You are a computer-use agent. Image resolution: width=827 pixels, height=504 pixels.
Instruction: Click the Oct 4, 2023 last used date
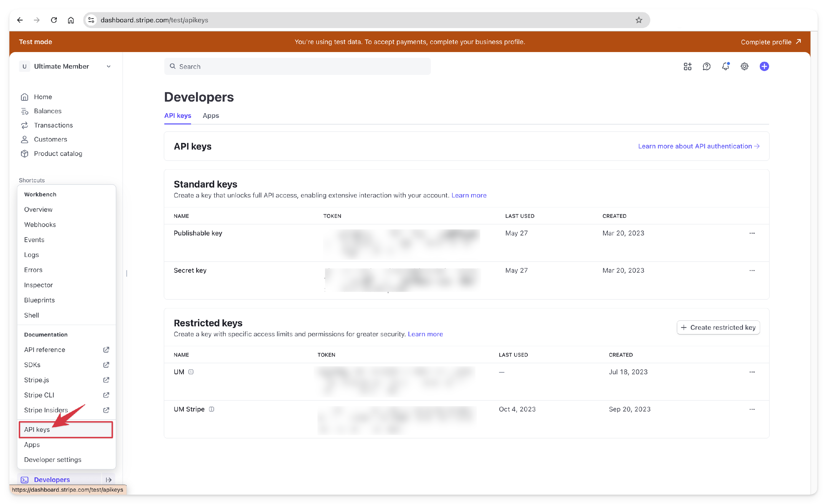[x=517, y=409]
